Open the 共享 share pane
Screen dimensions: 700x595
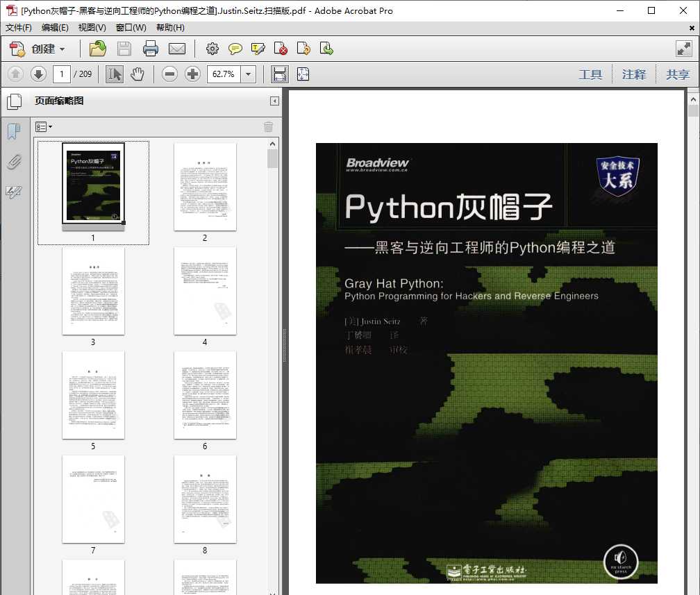tap(678, 74)
